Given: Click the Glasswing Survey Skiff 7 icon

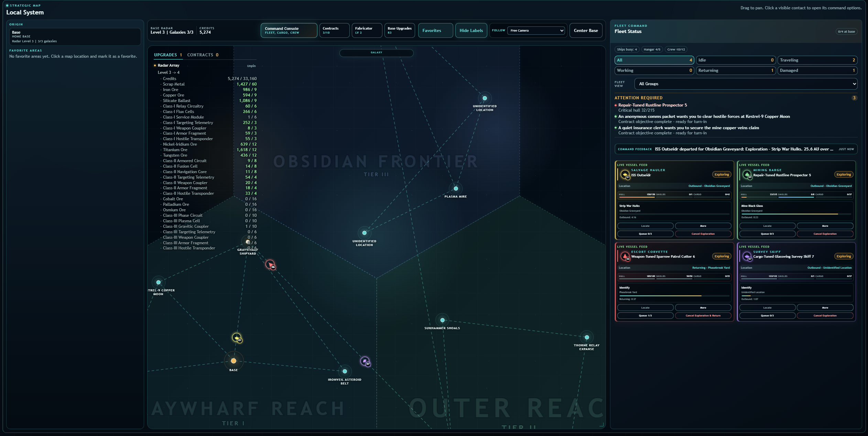Looking at the screenshot, I should (747, 256).
